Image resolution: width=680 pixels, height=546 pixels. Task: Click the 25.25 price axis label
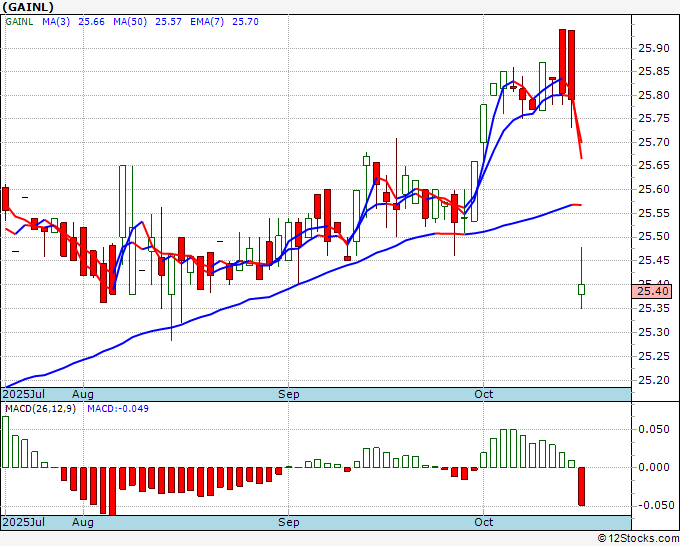pyautogui.click(x=654, y=356)
